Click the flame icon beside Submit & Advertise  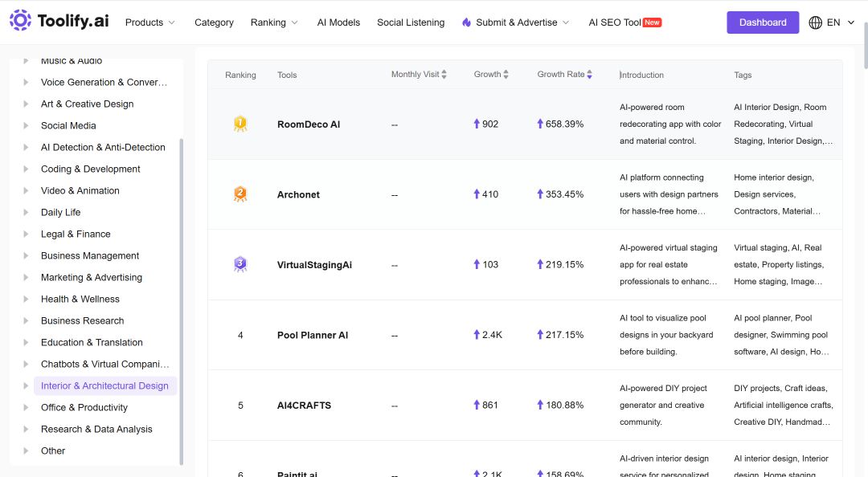point(467,22)
